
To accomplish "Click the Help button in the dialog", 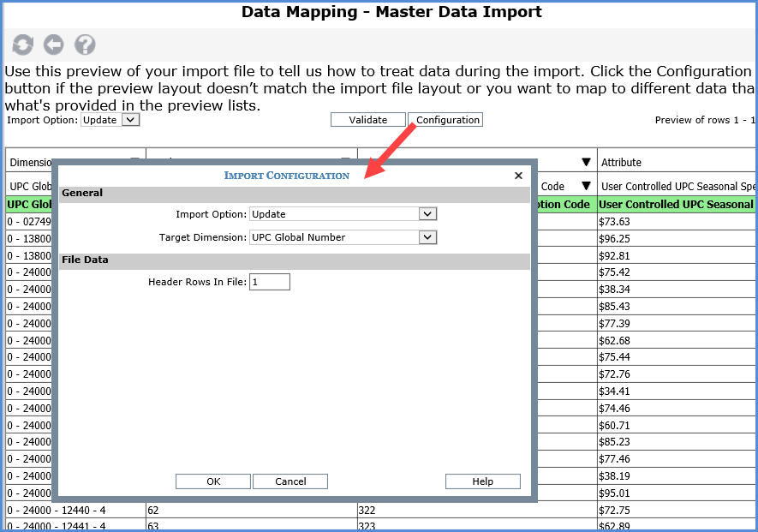I will point(482,481).
